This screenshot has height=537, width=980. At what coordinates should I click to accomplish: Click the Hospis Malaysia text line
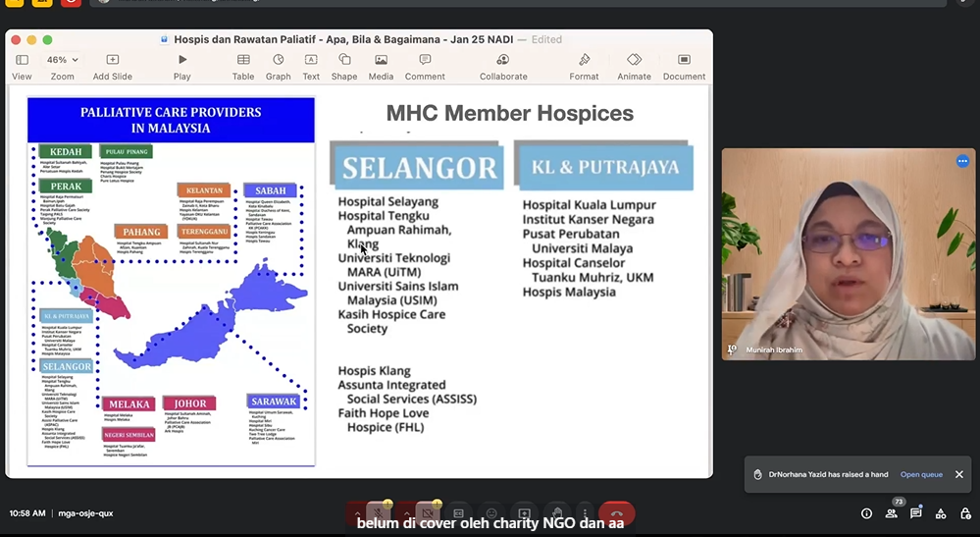click(x=569, y=292)
